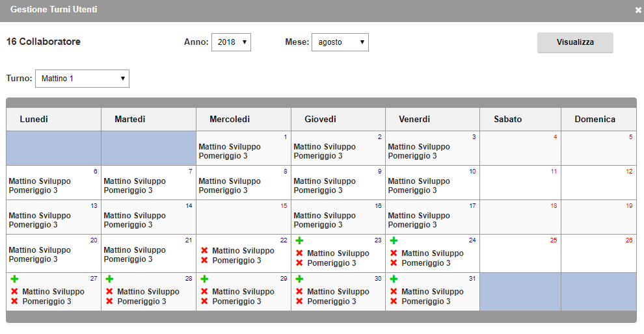Expand the Turno shift selector

pos(82,79)
